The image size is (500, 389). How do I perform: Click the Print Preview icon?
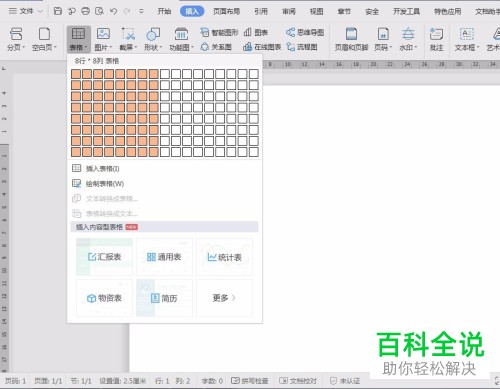point(99,11)
